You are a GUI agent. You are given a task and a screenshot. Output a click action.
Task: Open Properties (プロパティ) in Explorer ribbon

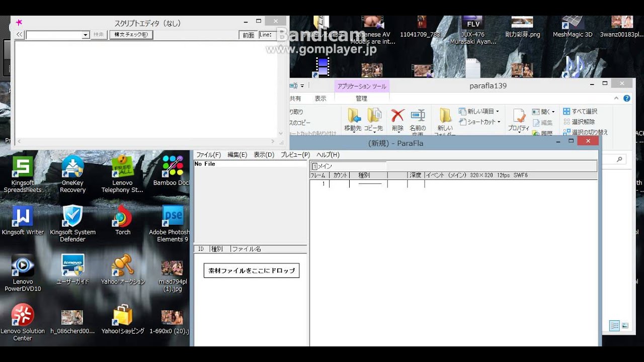click(x=518, y=116)
